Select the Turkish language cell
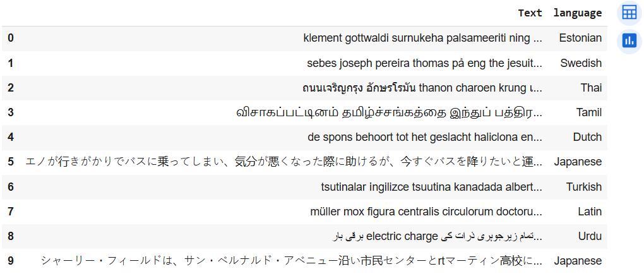Image resolution: width=644 pixels, height=276 pixels. pyautogui.click(x=584, y=187)
